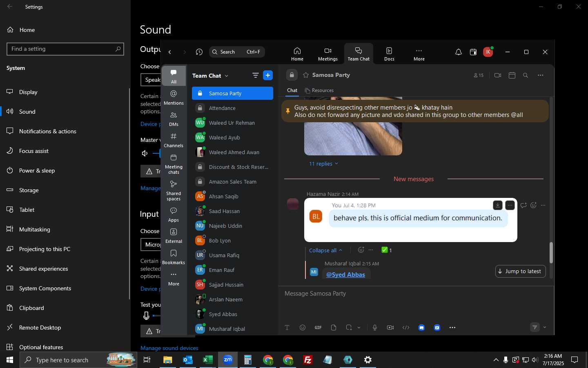Click the Find a setting search field

tap(65, 49)
